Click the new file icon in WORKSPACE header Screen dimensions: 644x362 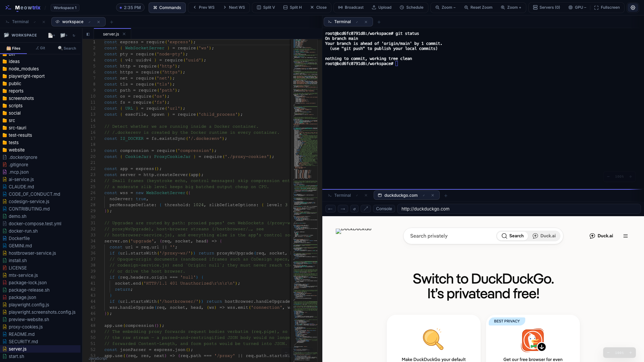tap(51, 35)
